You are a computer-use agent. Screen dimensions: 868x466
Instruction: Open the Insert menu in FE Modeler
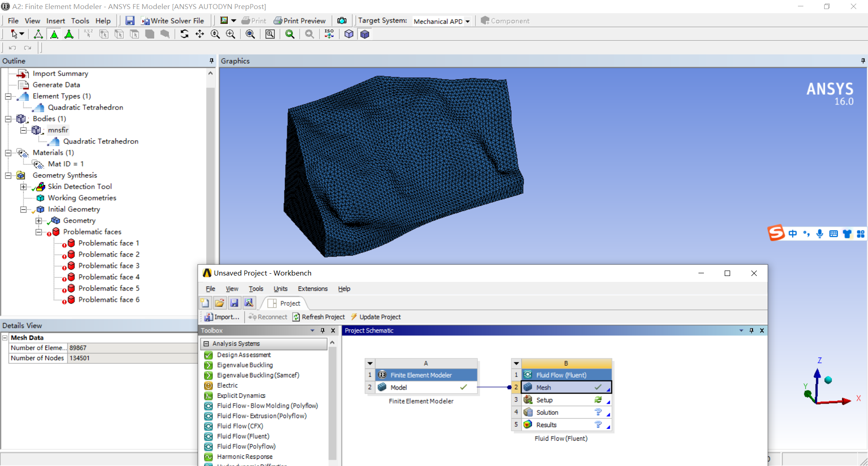click(x=56, y=21)
